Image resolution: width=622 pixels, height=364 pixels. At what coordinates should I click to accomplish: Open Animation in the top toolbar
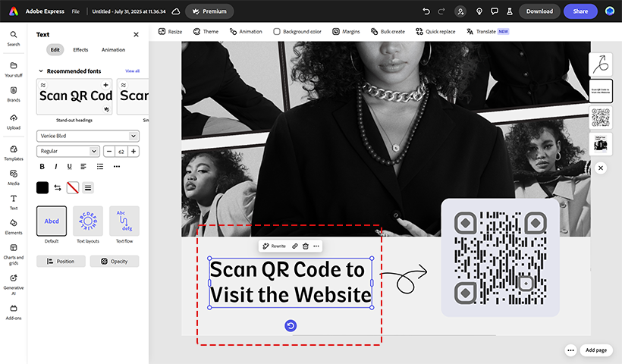(x=246, y=31)
